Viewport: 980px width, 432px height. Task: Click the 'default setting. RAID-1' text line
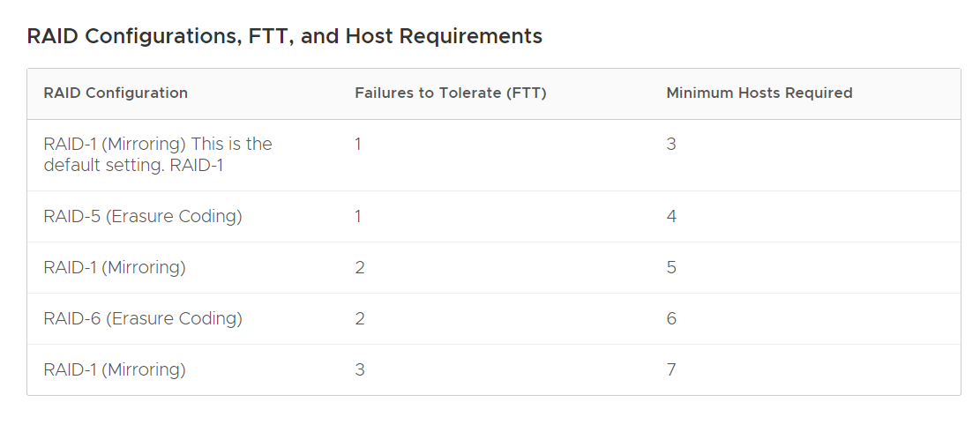tap(132, 165)
